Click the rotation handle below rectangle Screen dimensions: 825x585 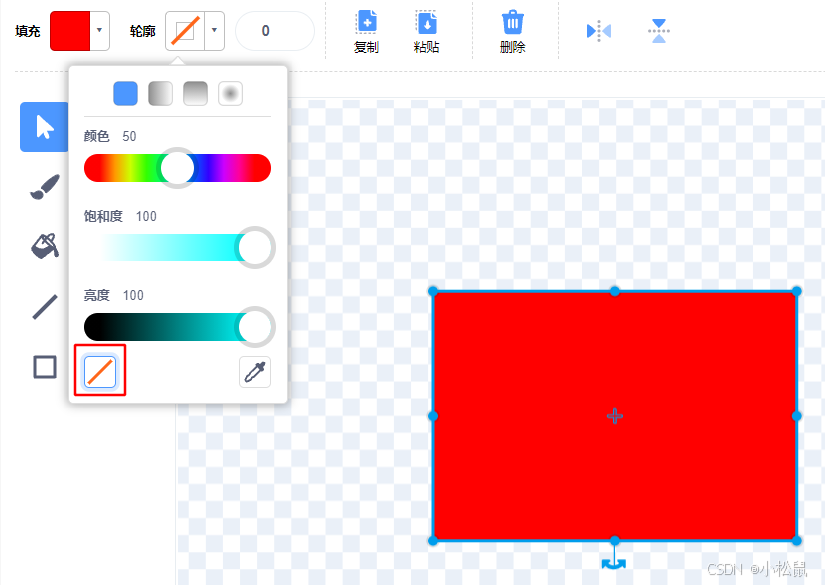[614, 562]
